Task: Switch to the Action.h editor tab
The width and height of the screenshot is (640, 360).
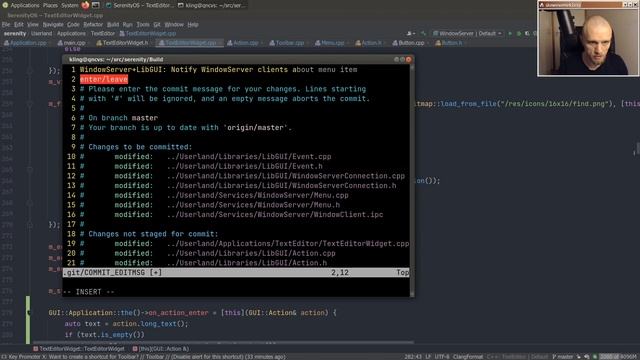Action: [370, 43]
